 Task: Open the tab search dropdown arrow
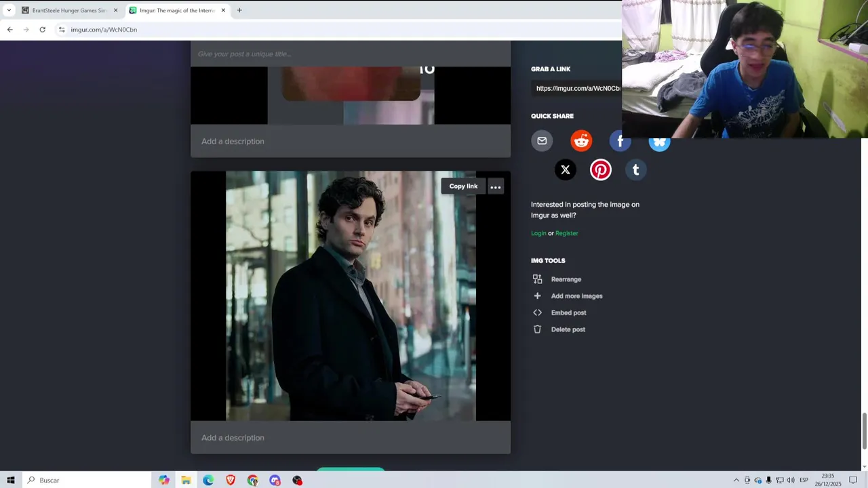pos(9,10)
